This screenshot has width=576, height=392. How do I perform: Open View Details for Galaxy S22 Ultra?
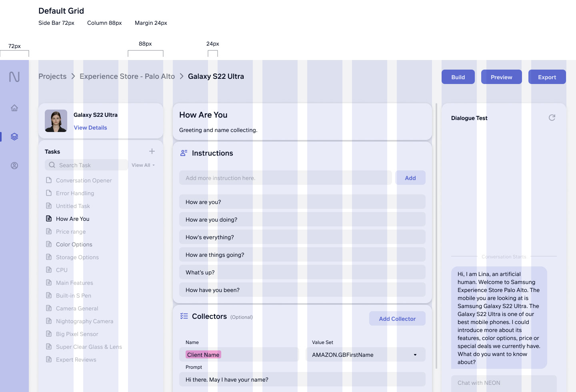90,128
